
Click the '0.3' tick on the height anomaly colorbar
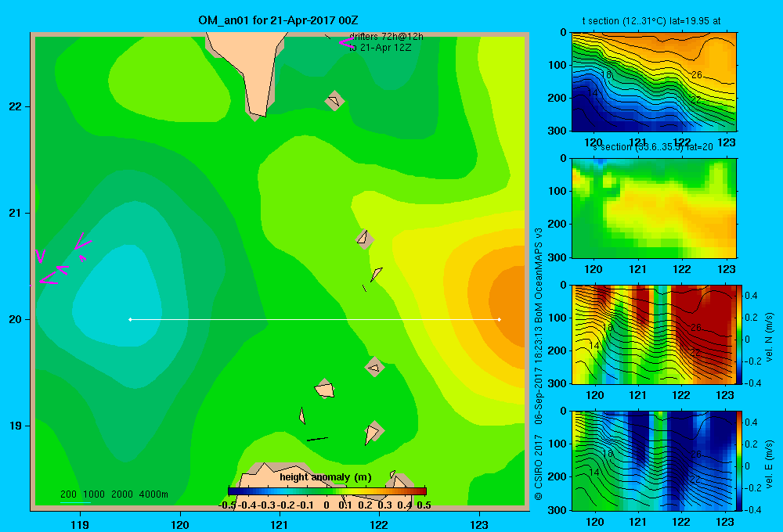[384, 505]
